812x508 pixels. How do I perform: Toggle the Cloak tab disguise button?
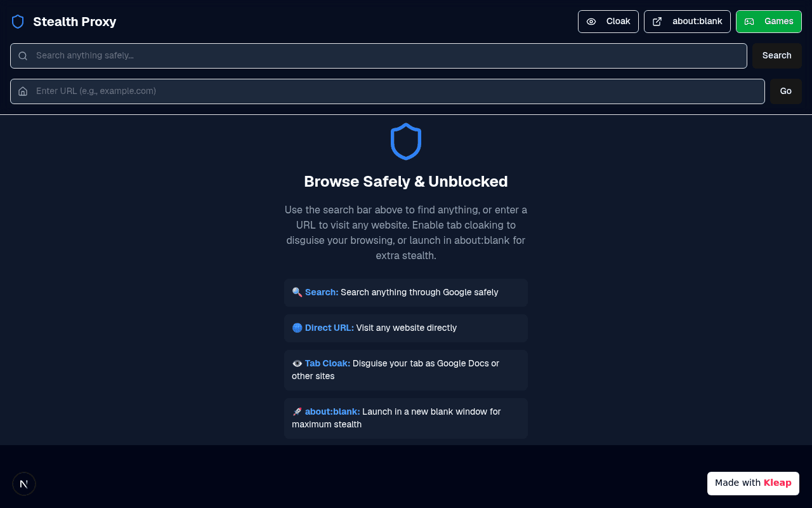click(x=608, y=22)
